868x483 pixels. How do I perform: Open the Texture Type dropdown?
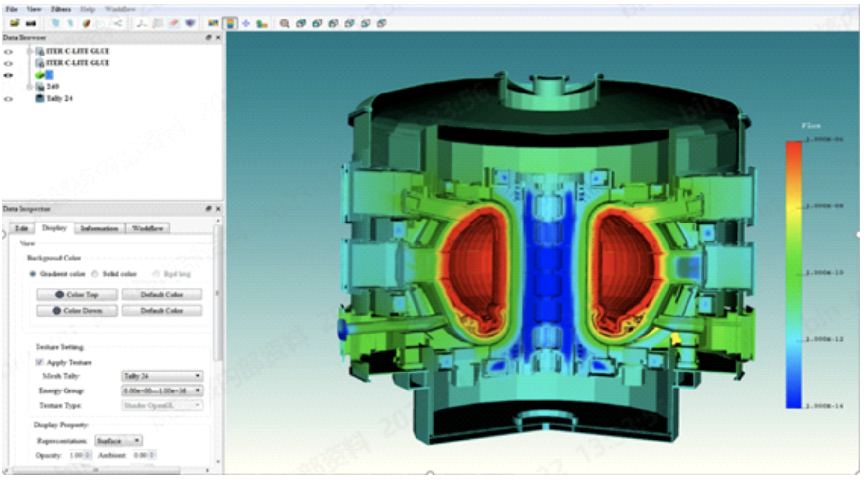[162, 405]
